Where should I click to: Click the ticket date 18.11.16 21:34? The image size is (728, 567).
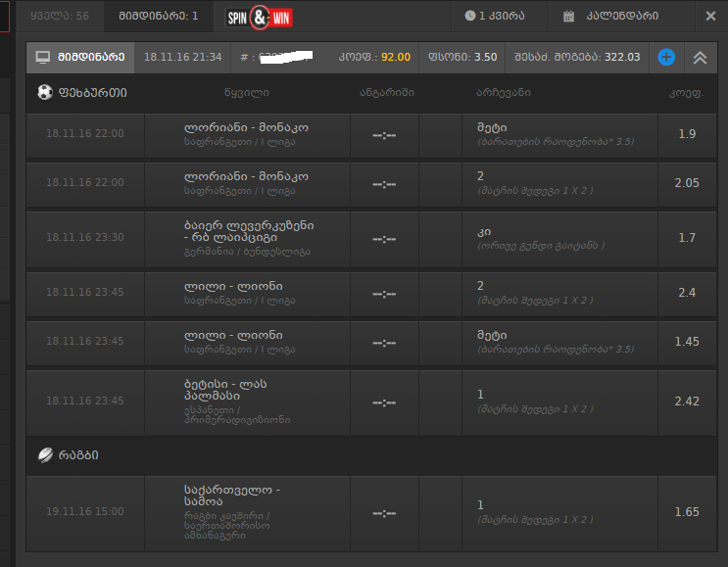click(182, 57)
